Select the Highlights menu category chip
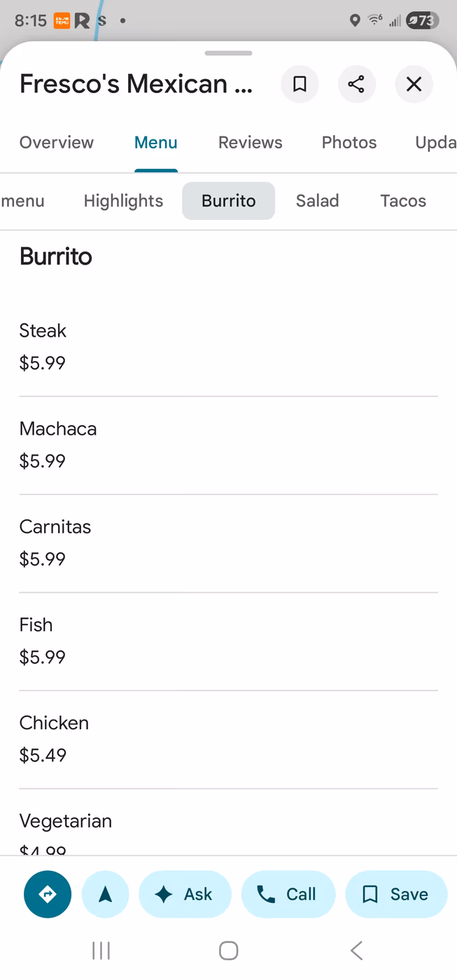Screen dimensions: 457x980 pos(124,201)
